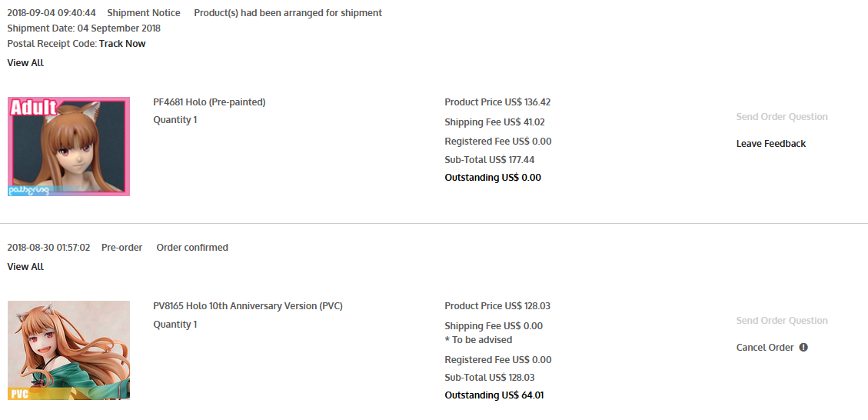Click the Adult badge on first thumbnail

pos(34,108)
